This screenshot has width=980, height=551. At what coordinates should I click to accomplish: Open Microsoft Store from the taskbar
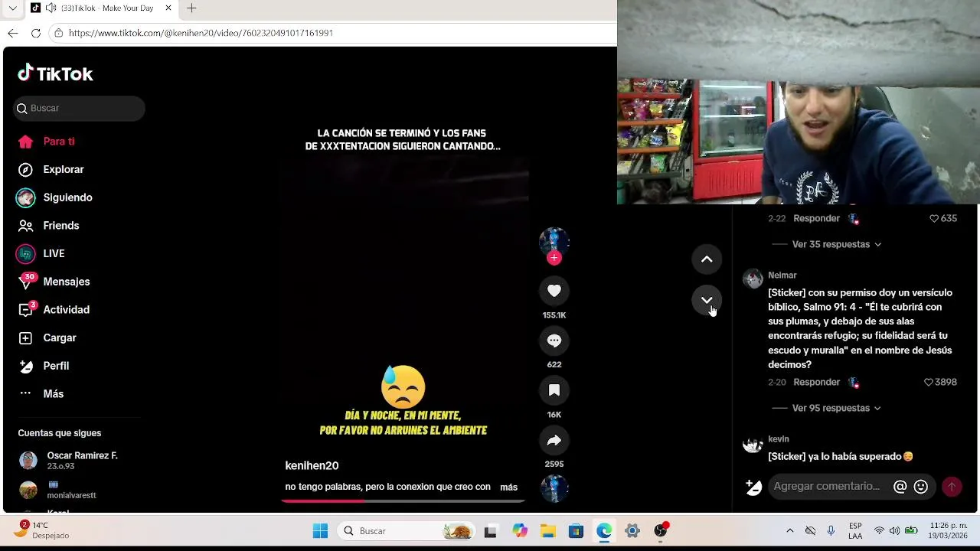(x=576, y=531)
